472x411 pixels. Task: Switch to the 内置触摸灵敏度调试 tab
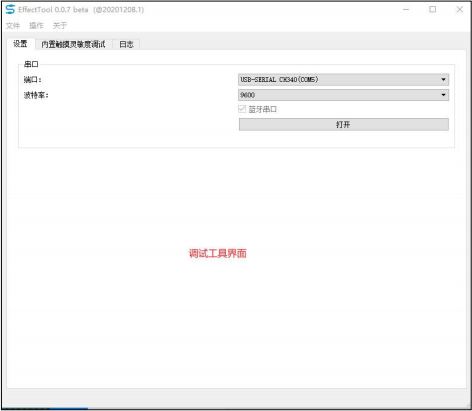coord(73,44)
